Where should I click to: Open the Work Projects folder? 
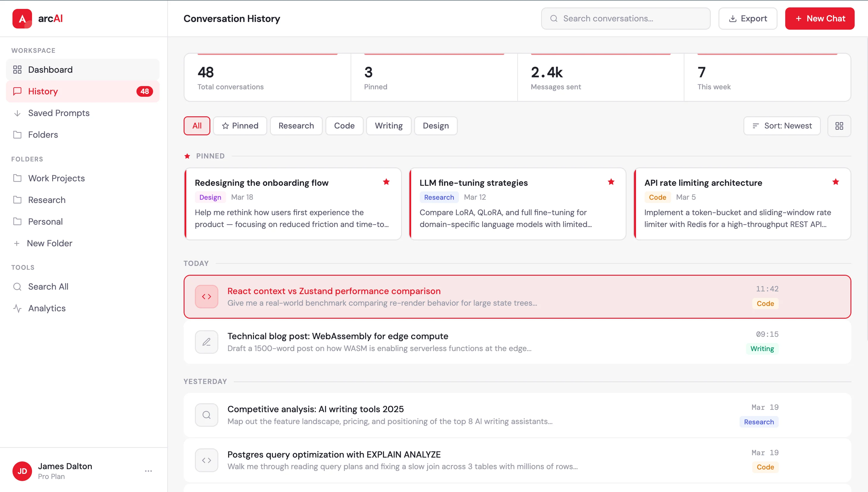(x=83, y=178)
